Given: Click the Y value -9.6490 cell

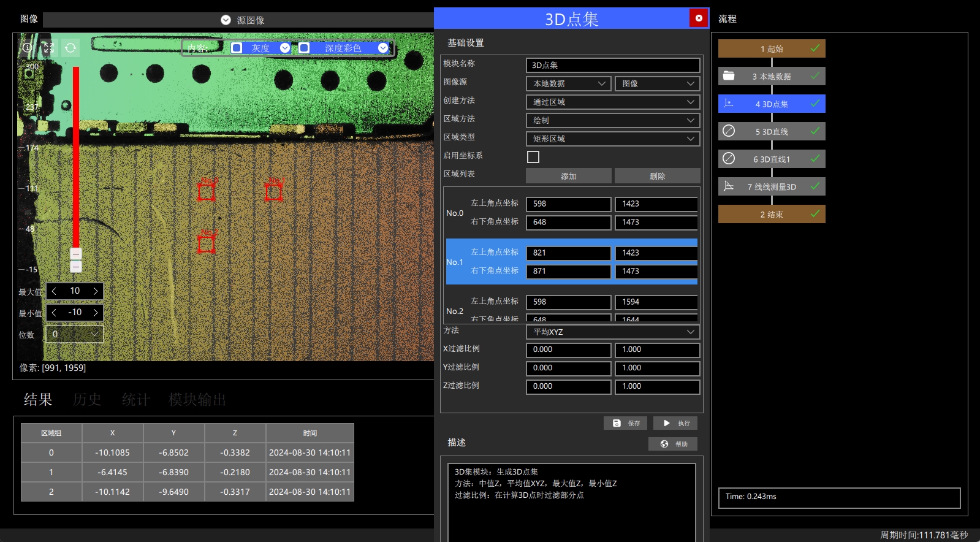Looking at the screenshot, I should 174,492.
